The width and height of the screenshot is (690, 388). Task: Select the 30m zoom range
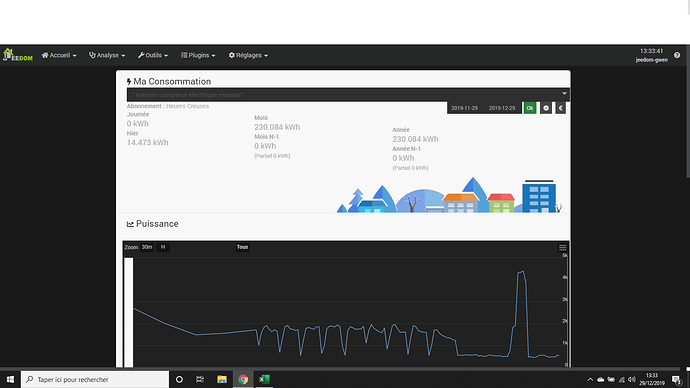[147, 247]
